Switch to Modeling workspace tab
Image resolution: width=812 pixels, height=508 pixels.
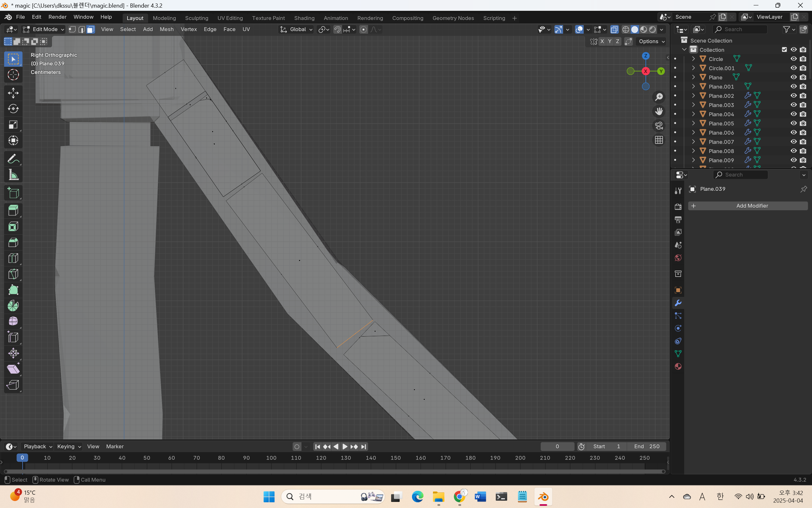pos(164,18)
